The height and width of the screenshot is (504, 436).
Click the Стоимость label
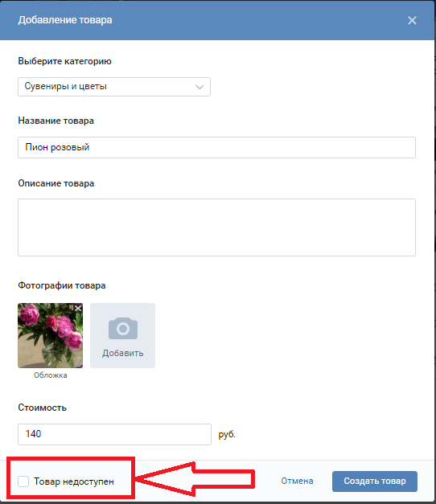[42, 408]
